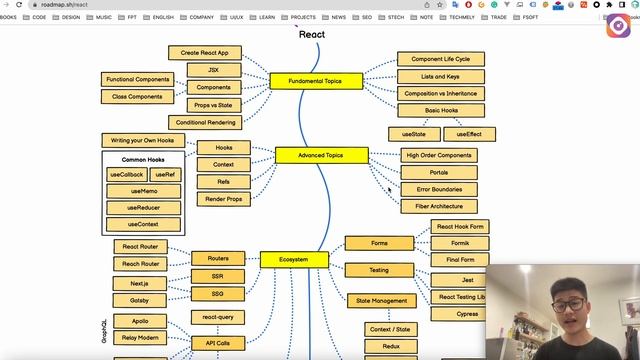The image size is (640, 360).
Task: Open the UI/UX bookmarks folder
Action: tap(232, 18)
